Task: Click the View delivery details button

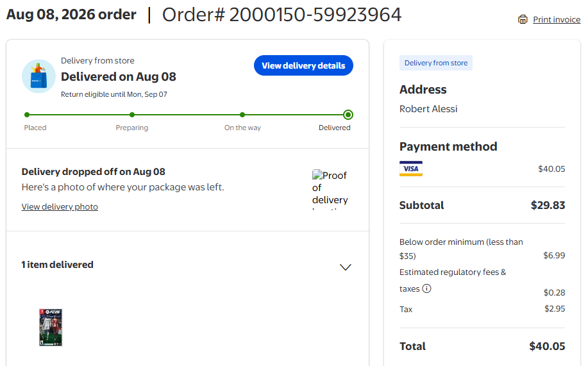Action: [303, 65]
